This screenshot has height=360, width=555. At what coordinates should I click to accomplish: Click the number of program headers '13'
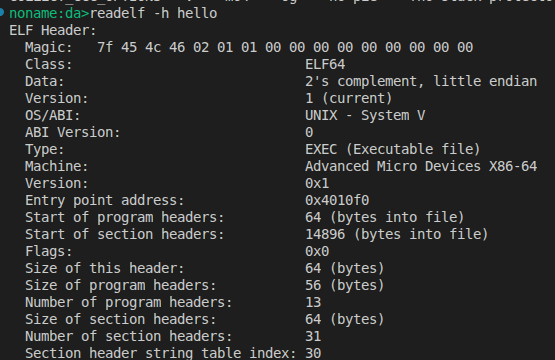click(x=313, y=302)
